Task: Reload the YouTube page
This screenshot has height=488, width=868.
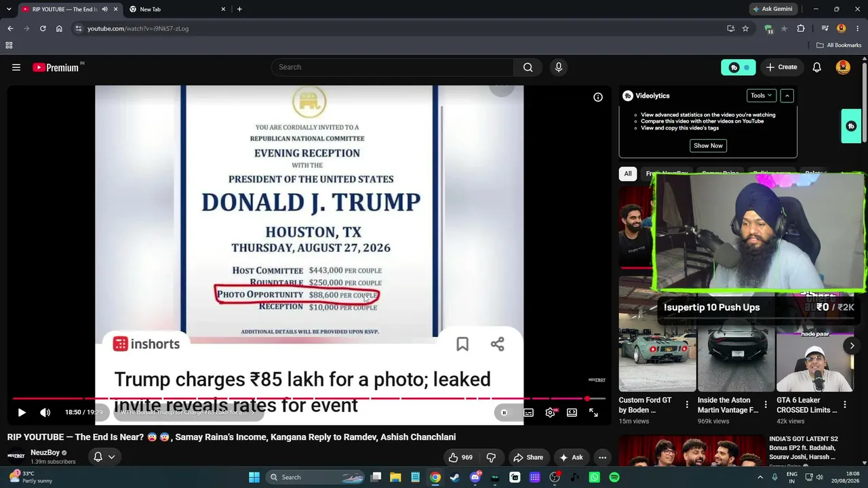Action: coord(43,28)
